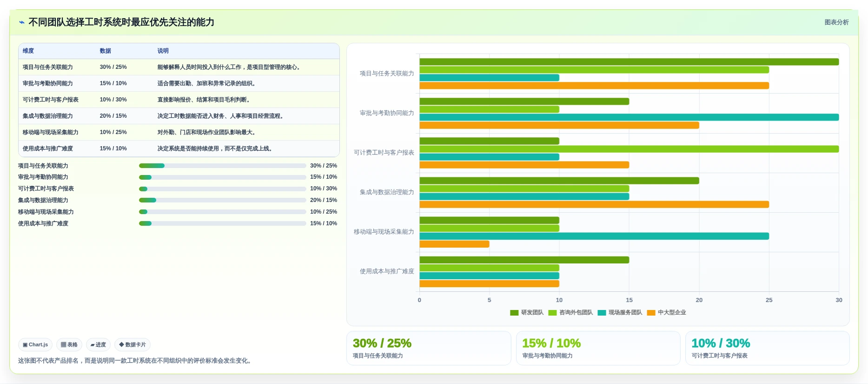
Task: Click progress bar for 可计费工时与客户报表
Action: [x=222, y=189]
